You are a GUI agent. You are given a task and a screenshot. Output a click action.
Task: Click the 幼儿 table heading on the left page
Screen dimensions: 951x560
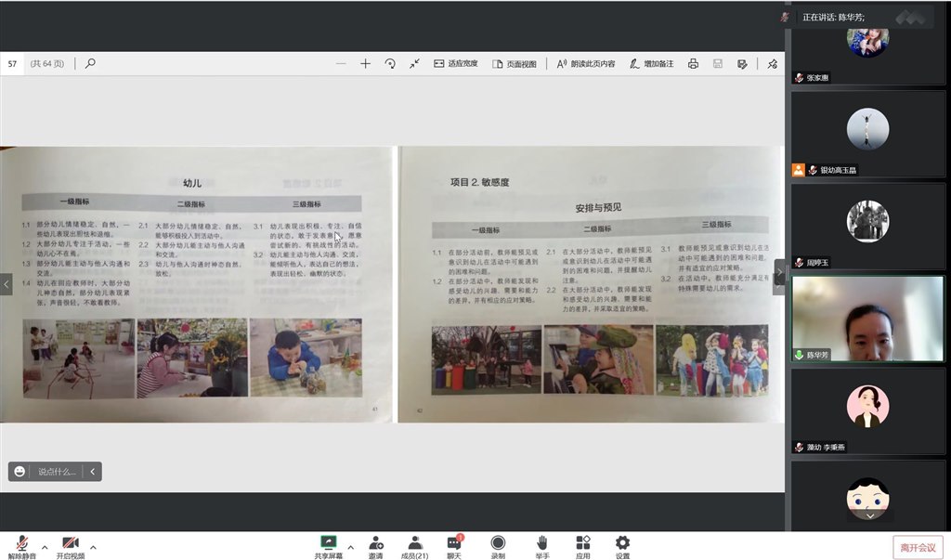coord(192,183)
